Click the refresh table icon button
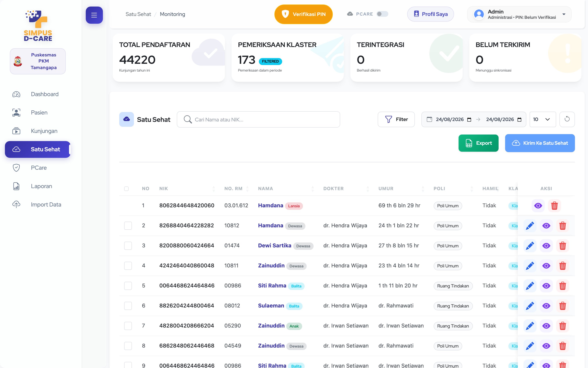The width and height of the screenshot is (588, 368). pos(567,119)
